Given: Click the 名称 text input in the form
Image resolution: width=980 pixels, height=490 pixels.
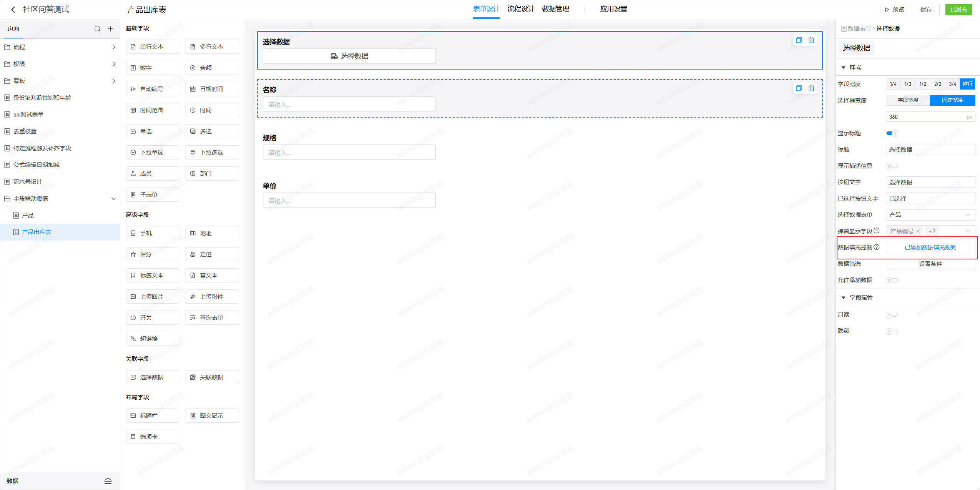Looking at the screenshot, I should [349, 105].
